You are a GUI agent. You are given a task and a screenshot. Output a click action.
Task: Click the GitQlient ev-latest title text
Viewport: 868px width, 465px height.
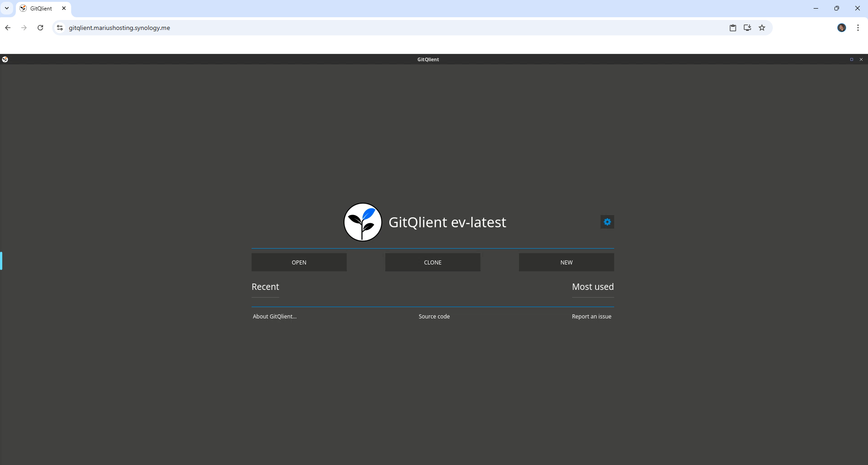[447, 222]
